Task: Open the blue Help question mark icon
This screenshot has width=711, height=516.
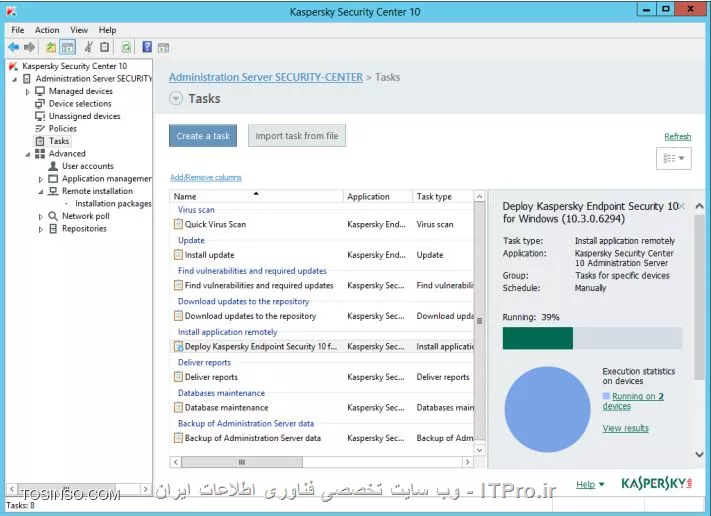Action: pyautogui.click(x=147, y=47)
